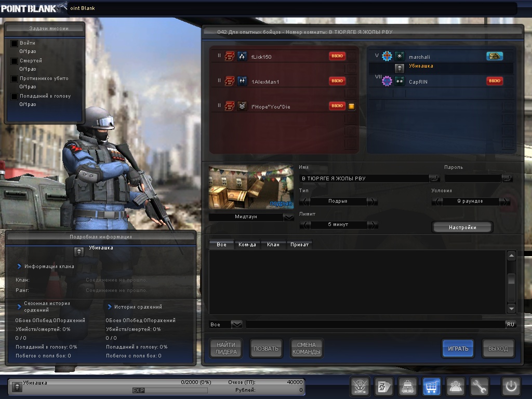This screenshot has width=532, height=399.
Task: Open the backpack inventory icon
Action: pyautogui.click(x=408, y=387)
